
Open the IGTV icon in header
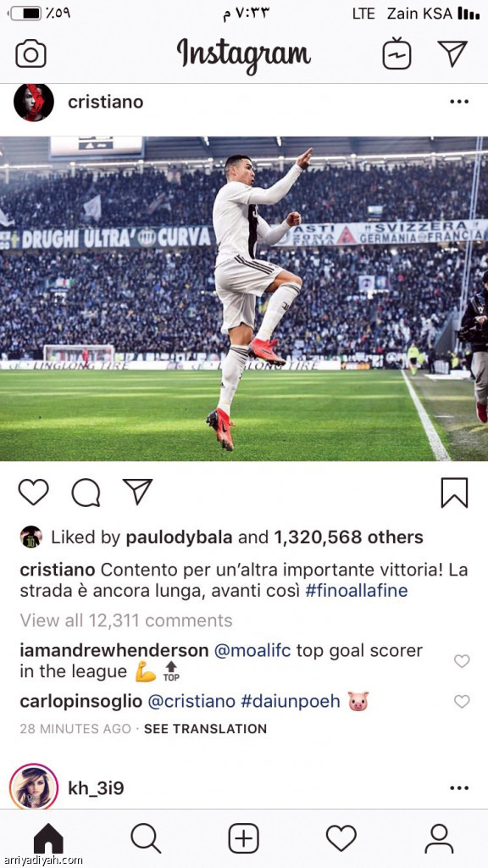click(x=396, y=53)
